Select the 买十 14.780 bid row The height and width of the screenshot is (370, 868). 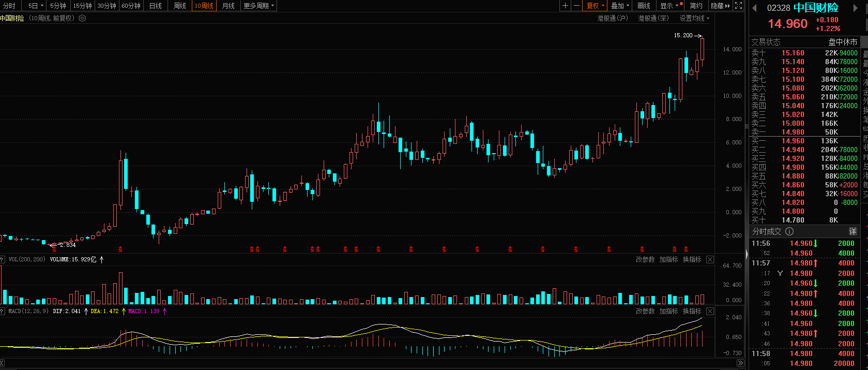(x=804, y=220)
